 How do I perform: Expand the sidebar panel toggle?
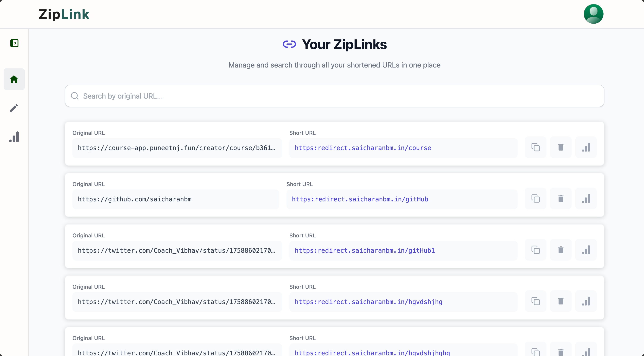(x=14, y=43)
